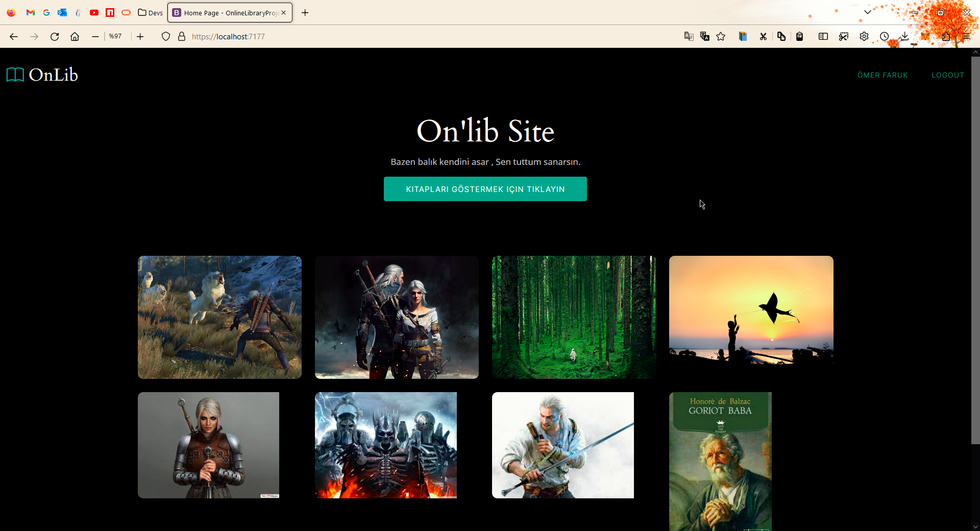
Task: Open the pinned Google tab
Action: (x=46, y=13)
